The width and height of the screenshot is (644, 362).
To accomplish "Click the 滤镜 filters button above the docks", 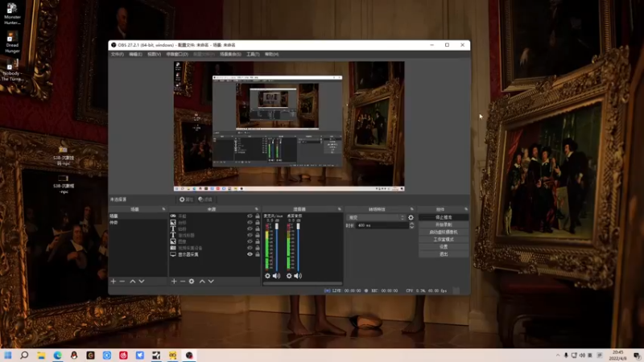I will [205, 200].
